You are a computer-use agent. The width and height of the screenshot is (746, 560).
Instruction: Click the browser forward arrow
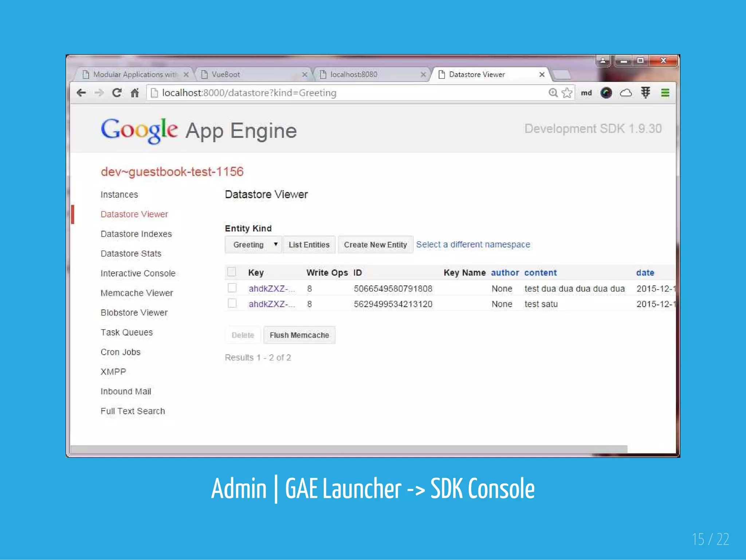(x=99, y=93)
